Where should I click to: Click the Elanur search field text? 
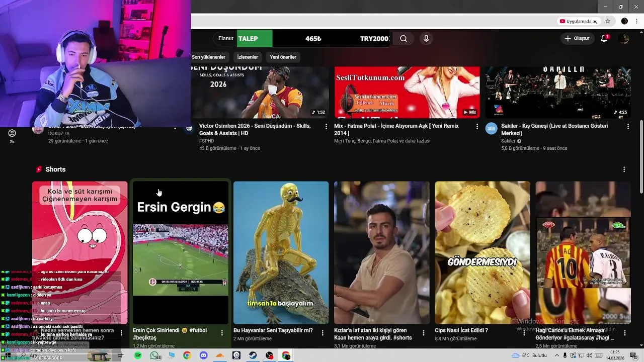coord(226,39)
